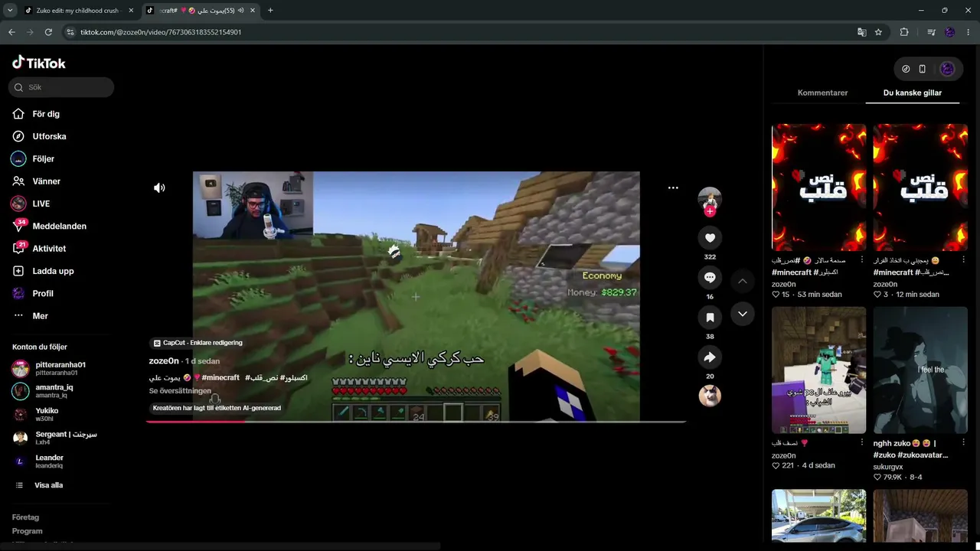Open the Chrome tab search dropdown
This screenshot has height=551, width=980.
click(x=10, y=11)
